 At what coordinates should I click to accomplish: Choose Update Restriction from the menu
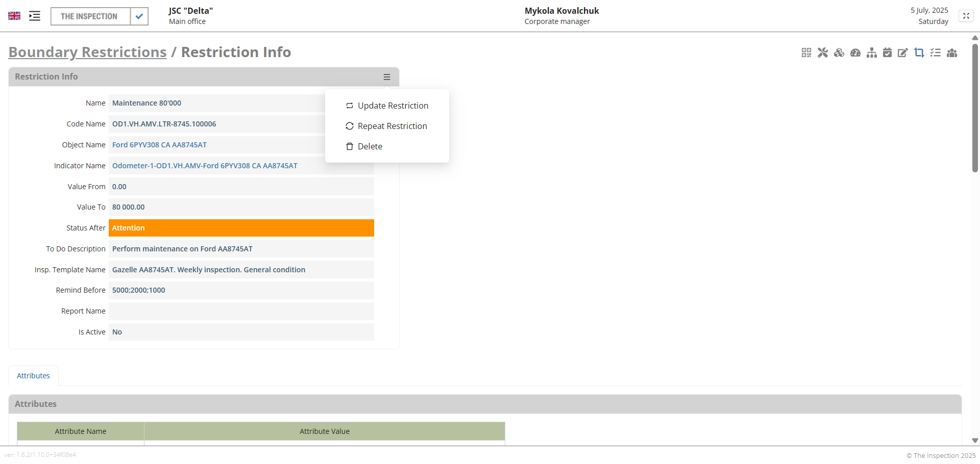point(393,106)
